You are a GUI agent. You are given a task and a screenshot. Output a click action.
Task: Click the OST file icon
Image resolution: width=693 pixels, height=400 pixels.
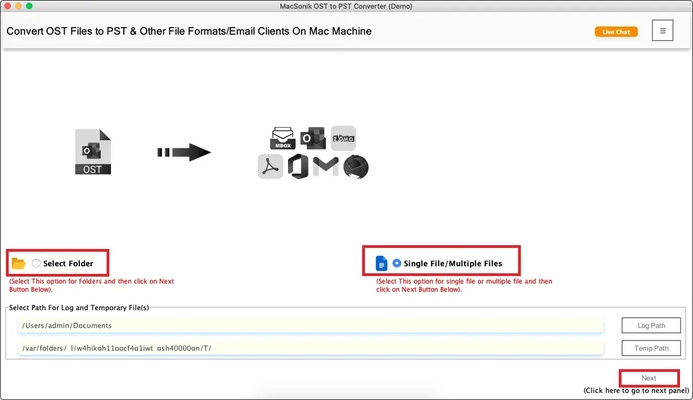(93, 152)
